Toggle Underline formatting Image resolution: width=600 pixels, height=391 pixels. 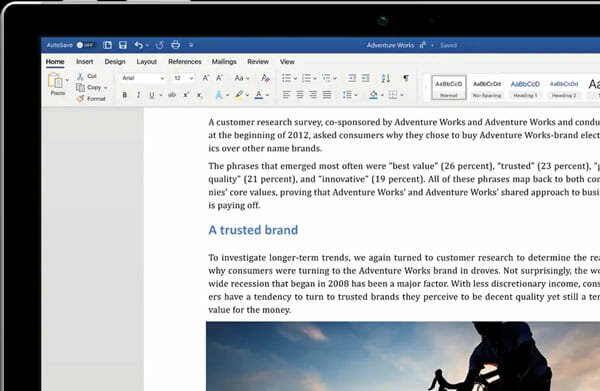[152, 95]
